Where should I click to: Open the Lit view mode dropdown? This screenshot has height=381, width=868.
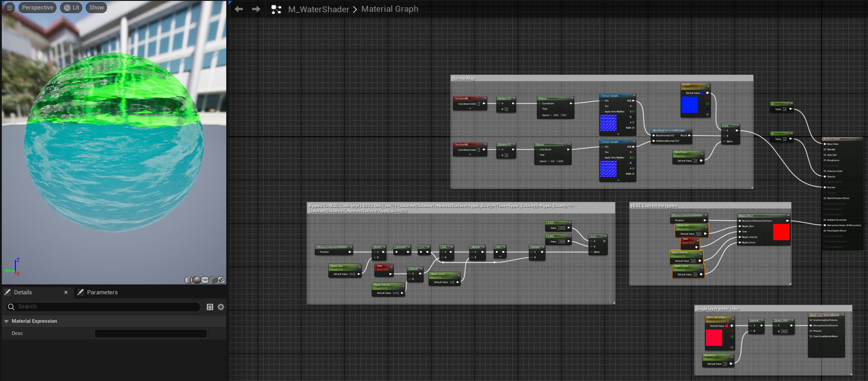pyautogui.click(x=72, y=8)
